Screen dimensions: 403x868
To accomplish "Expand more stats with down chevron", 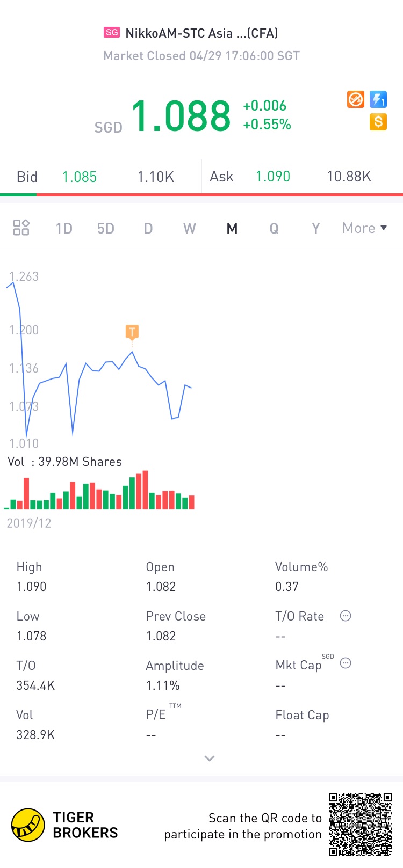I will 210,758.
